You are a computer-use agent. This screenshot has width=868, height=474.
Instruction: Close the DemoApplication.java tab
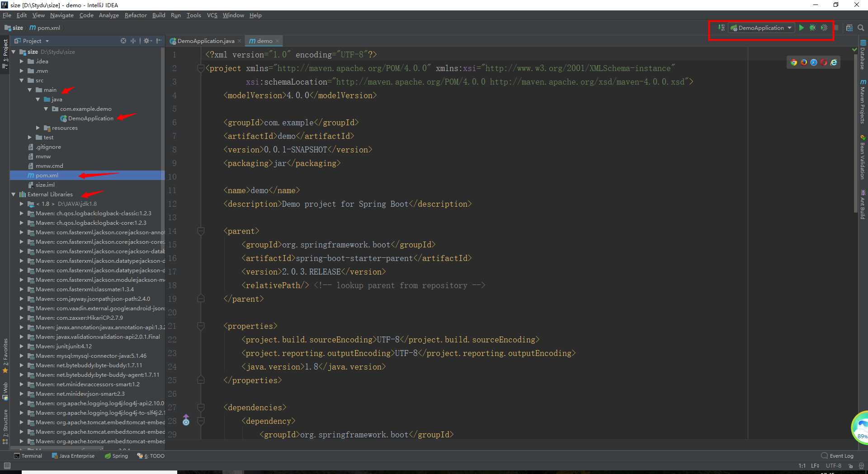[240, 41]
